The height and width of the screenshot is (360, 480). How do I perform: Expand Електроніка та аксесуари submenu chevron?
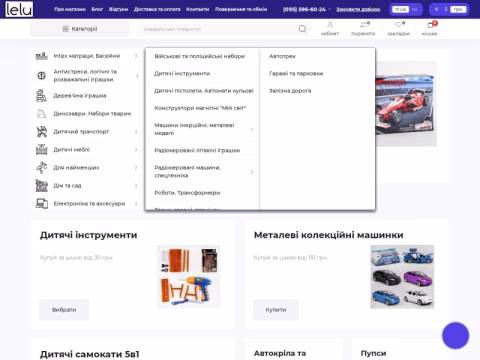coord(136,203)
